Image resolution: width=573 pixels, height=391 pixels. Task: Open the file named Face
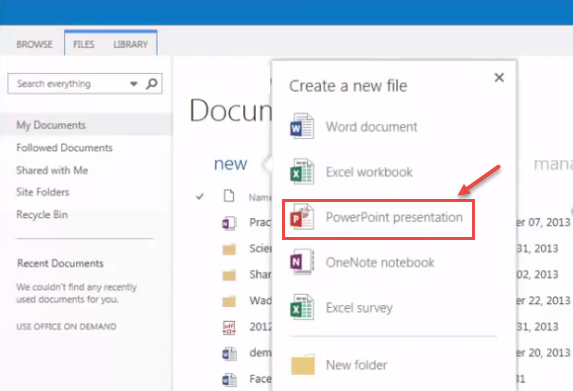pos(261,379)
